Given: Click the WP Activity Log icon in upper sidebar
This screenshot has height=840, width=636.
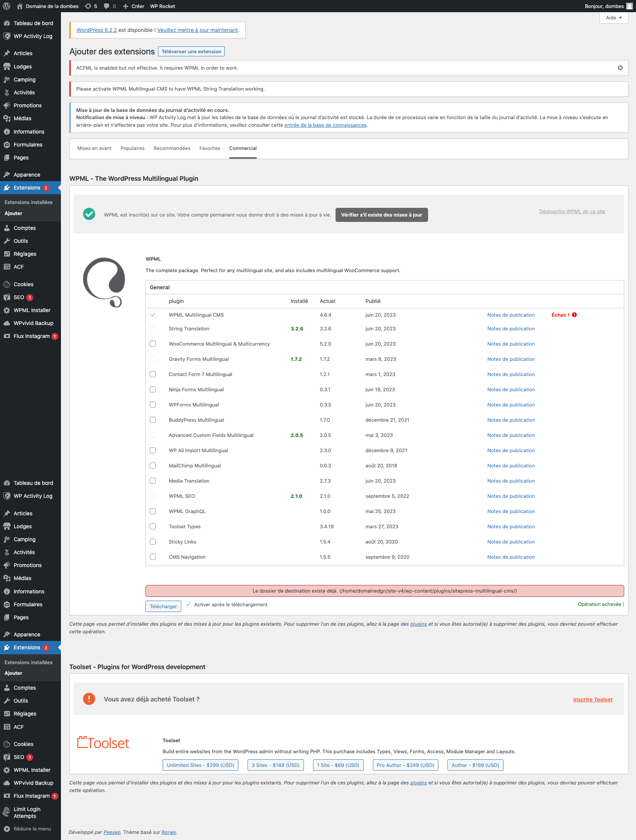Looking at the screenshot, I should click(x=7, y=36).
